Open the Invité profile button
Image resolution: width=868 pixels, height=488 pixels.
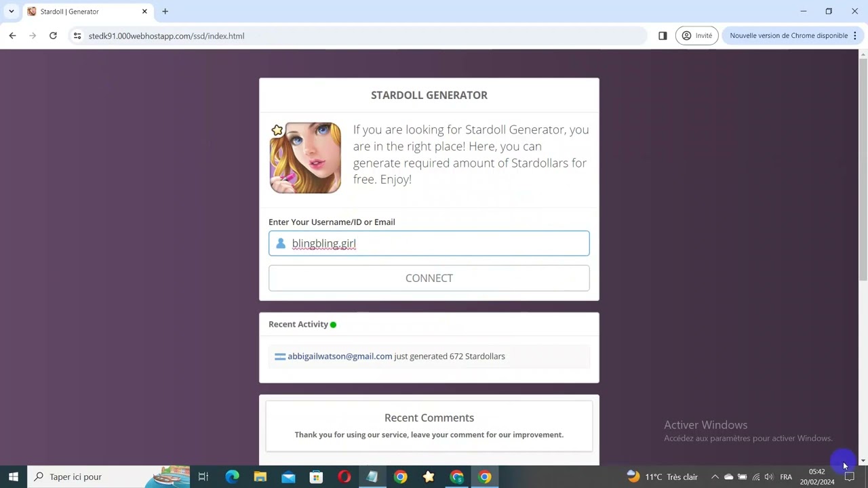click(x=696, y=36)
